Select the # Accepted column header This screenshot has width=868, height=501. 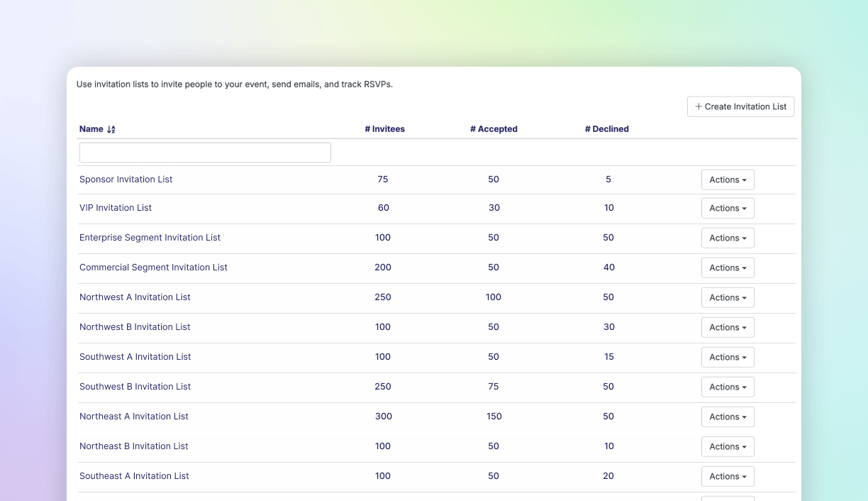click(x=494, y=129)
